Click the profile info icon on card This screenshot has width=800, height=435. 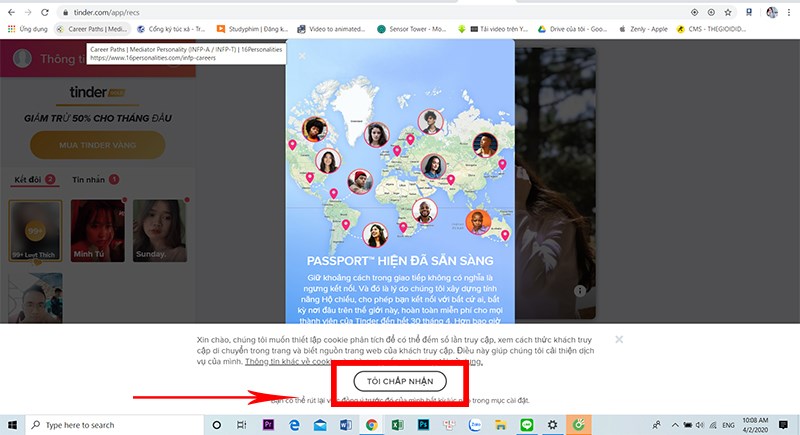pyautogui.click(x=580, y=291)
